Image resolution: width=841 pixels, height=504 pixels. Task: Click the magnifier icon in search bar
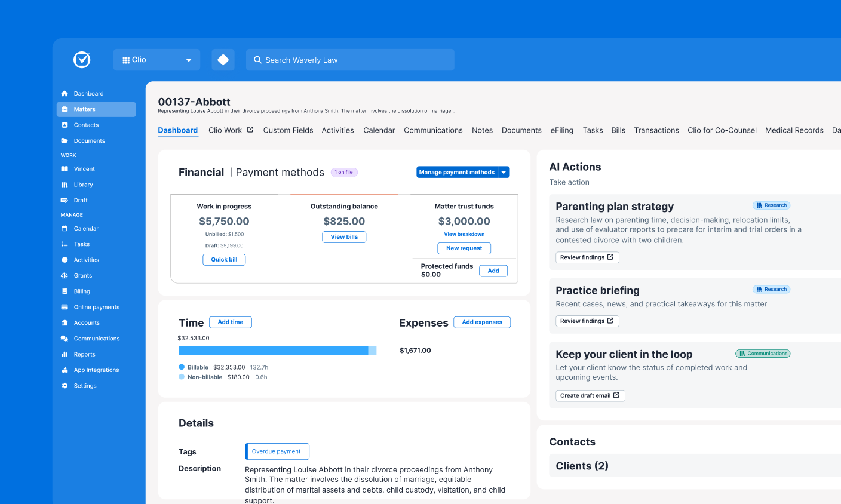[x=257, y=60]
